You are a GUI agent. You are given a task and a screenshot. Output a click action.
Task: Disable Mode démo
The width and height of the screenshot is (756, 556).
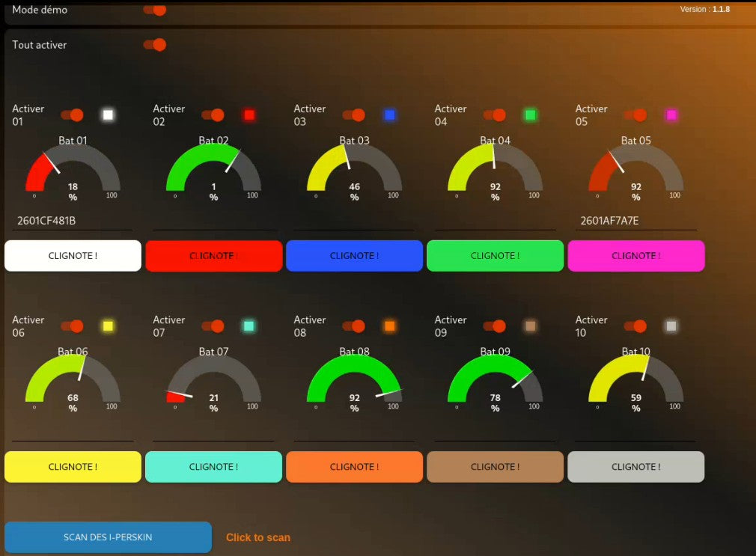pyautogui.click(x=155, y=10)
